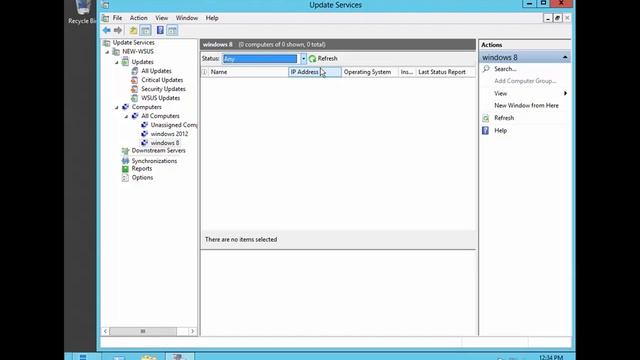Select Unassigned Computers group
This screenshot has height=360, width=640.
tap(173, 125)
